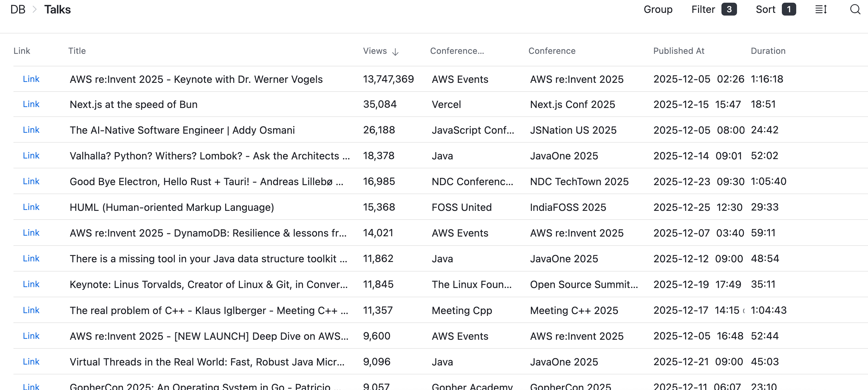The width and height of the screenshot is (868, 390).
Task: Open Link for the HUML talk row
Action: [x=31, y=207]
